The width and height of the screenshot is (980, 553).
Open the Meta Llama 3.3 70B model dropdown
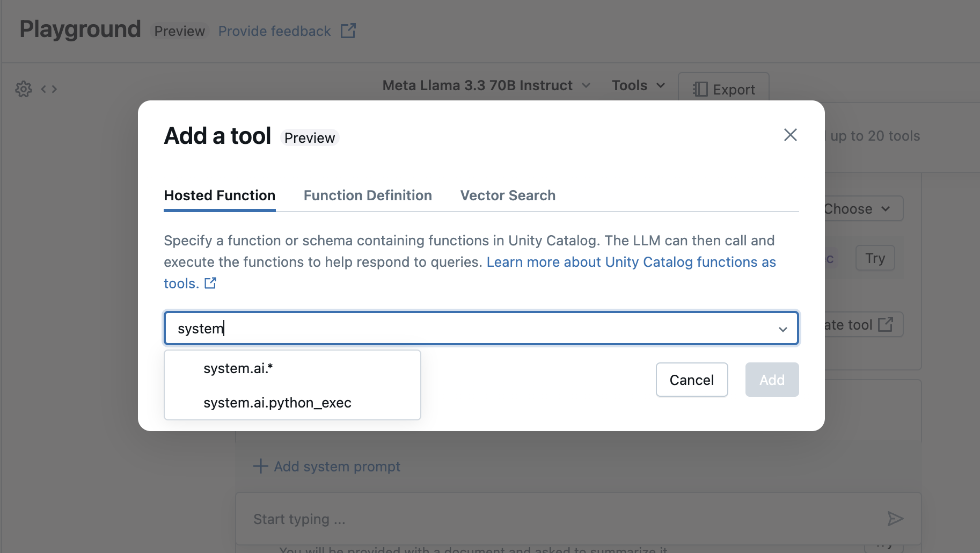coord(486,85)
